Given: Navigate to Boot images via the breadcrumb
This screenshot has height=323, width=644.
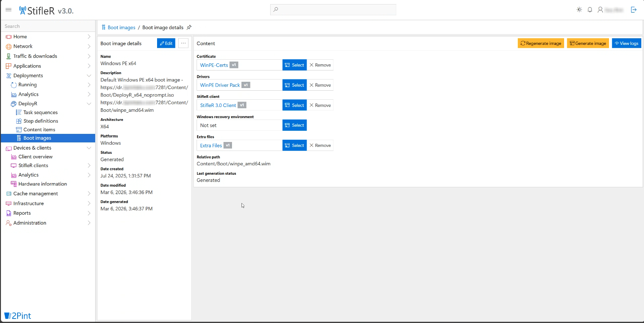Looking at the screenshot, I should [x=121, y=27].
